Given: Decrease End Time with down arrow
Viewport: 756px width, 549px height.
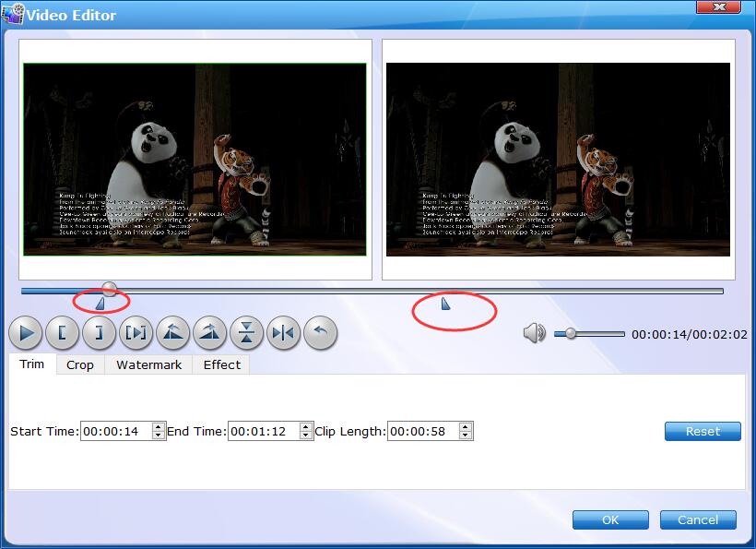Looking at the screenshot, I should pos(306,436).
